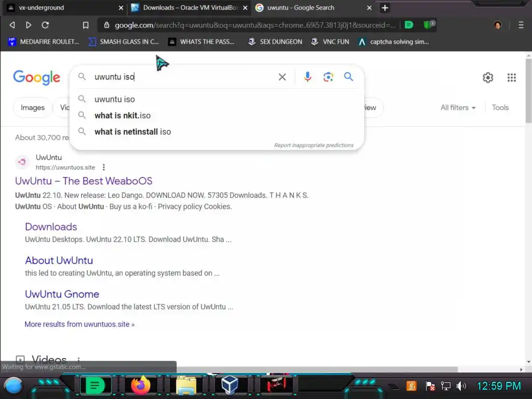532x399 pixels.
Task: Click the Google logo
Action: click(x=37, y=78)
